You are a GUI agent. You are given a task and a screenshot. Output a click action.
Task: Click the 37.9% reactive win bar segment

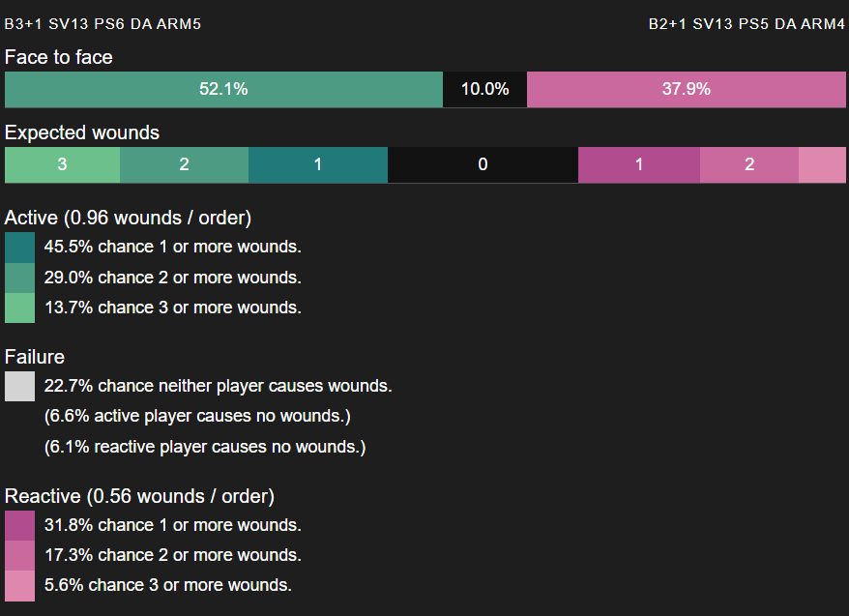686,89
